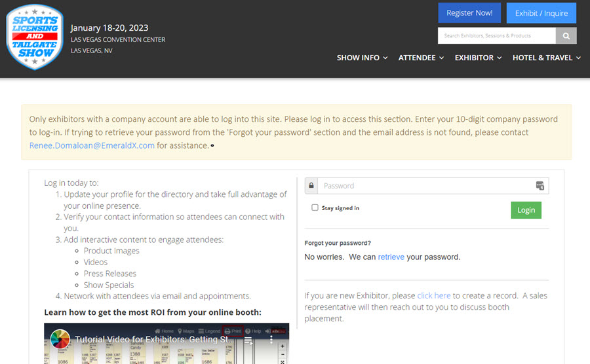Click the Sports Licensing and Tailgate Show logo

(x=34, y=37)
